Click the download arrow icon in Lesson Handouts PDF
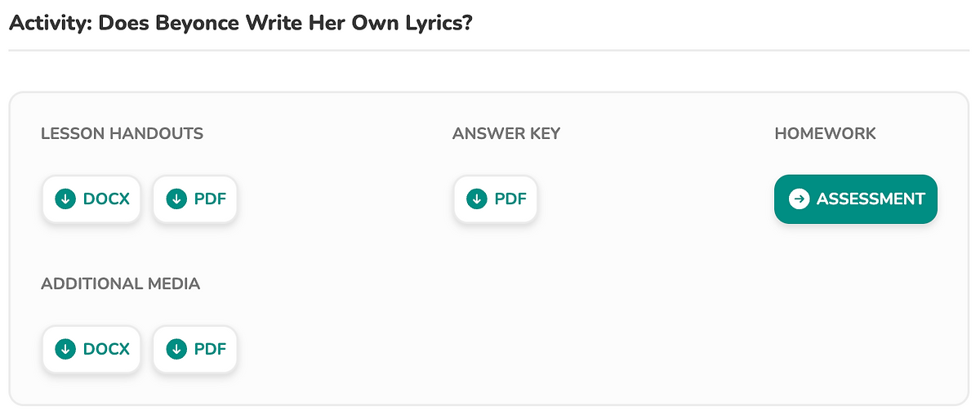This screenshot has width=980, height=420. point(176,199)
